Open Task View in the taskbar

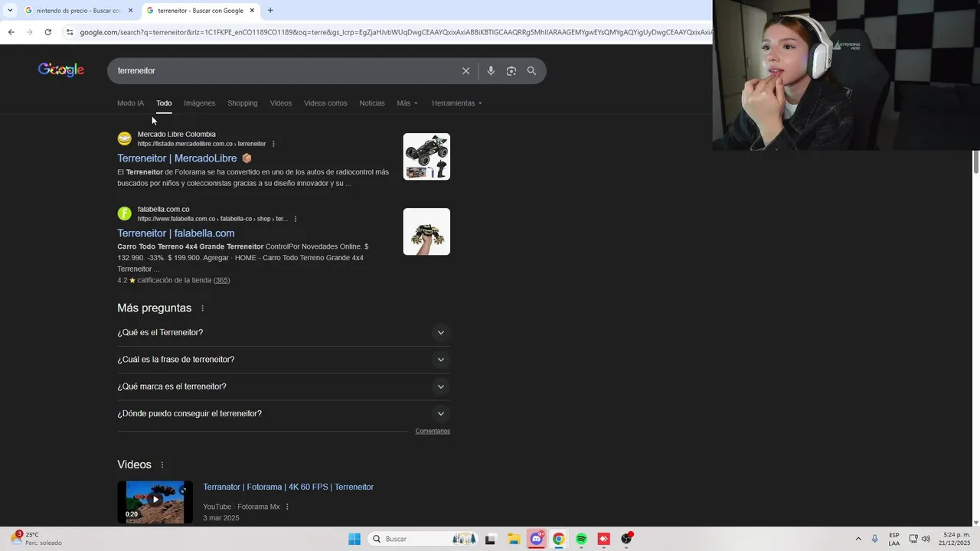pyautogui.click(x=491, y=539)
